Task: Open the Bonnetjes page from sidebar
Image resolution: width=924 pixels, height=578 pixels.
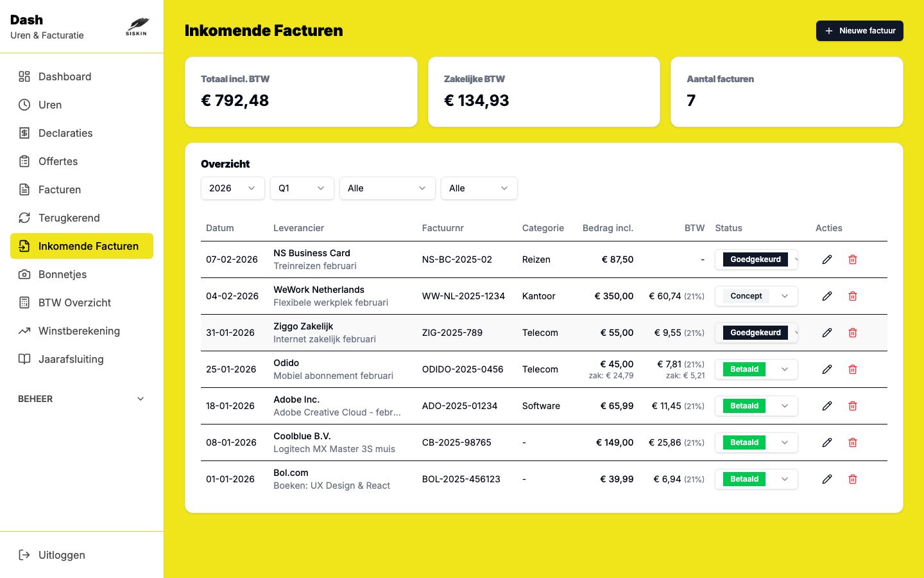Action: tap(62, 274)
